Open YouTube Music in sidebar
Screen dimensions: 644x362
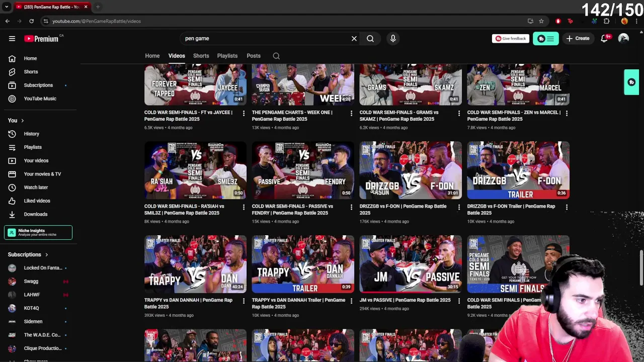coord(40,99)
